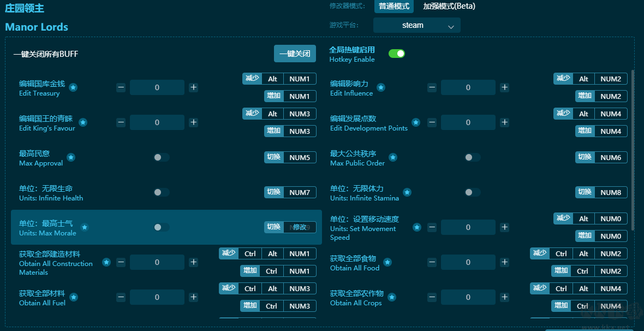Enable Units: Infinite Stamina switch

[472, 192]
